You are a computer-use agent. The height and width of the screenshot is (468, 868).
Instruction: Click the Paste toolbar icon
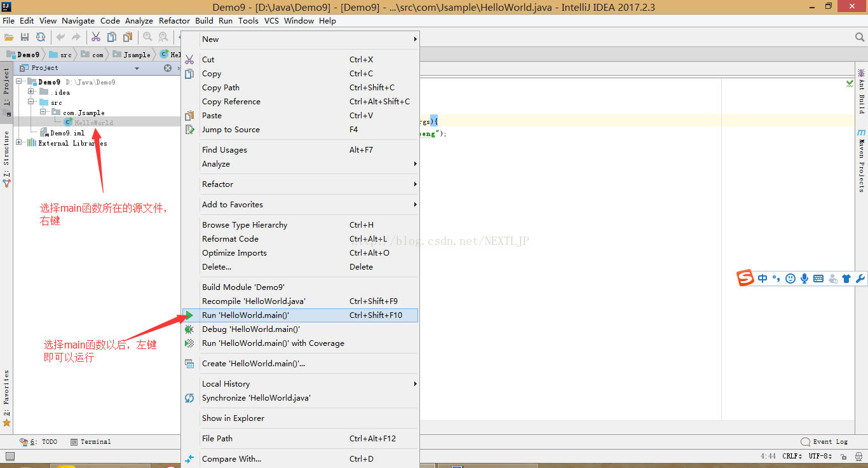click(x=128, y=38)
